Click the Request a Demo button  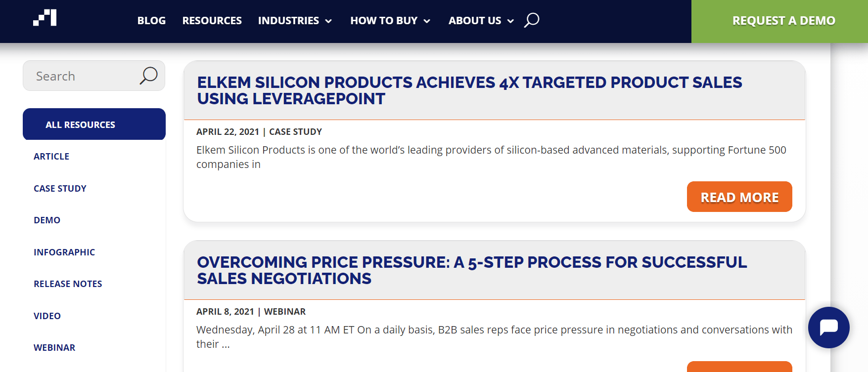tap(783, 21)
